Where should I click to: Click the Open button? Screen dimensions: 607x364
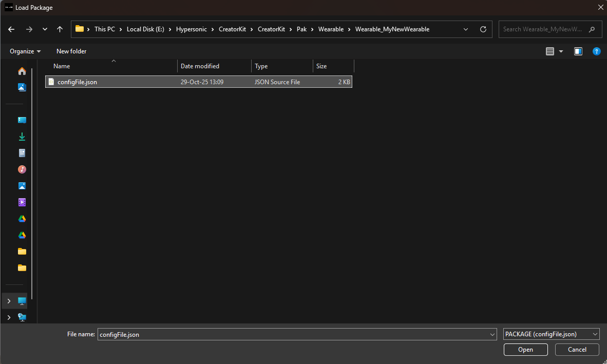point(525,350)
